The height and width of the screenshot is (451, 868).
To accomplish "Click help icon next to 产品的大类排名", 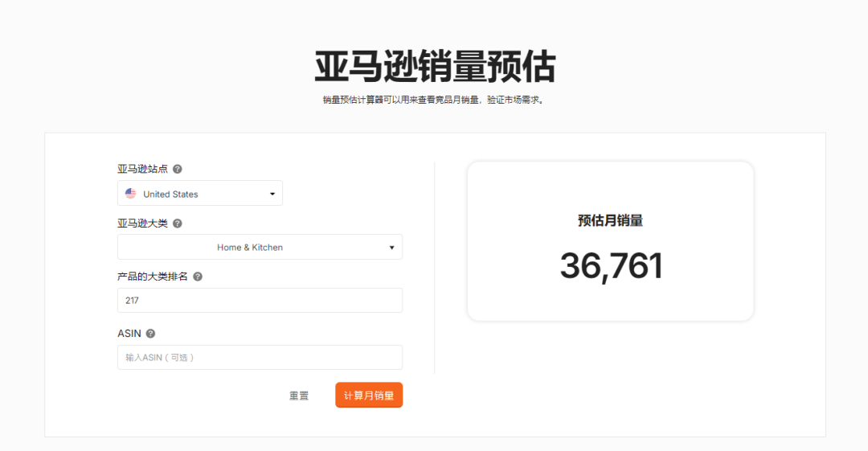I will tap(198, 277).
